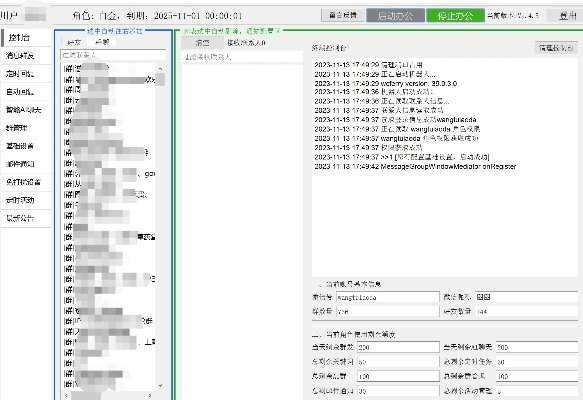Click the WeChat nickname field
Screen dimensions: 583x400
(526, 297)
